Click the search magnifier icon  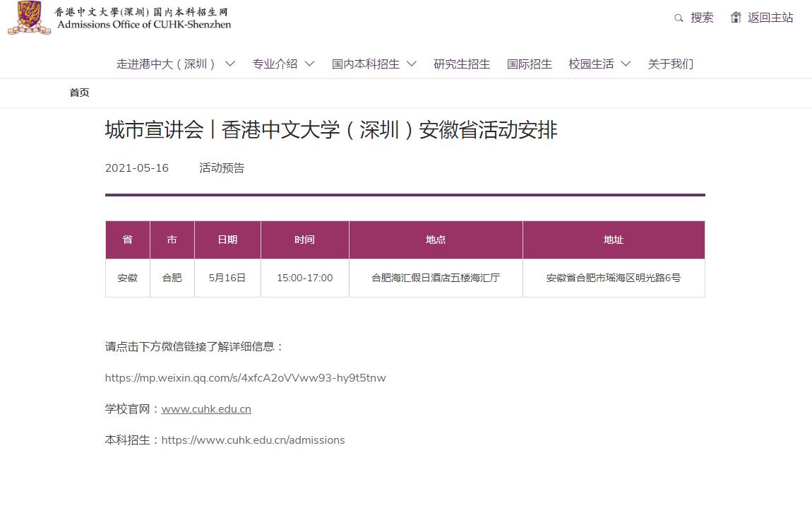(679, 18)
